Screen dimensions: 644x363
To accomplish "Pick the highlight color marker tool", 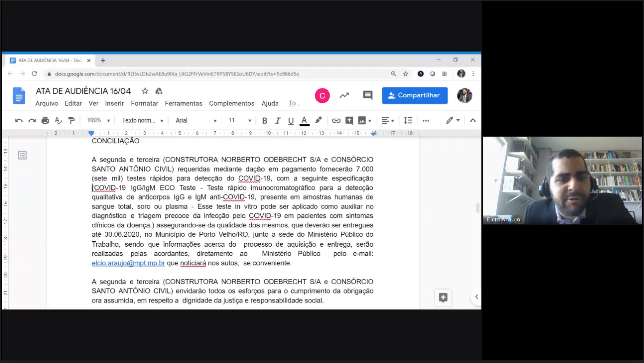I will pyautogui.click(x=318, y=120).
